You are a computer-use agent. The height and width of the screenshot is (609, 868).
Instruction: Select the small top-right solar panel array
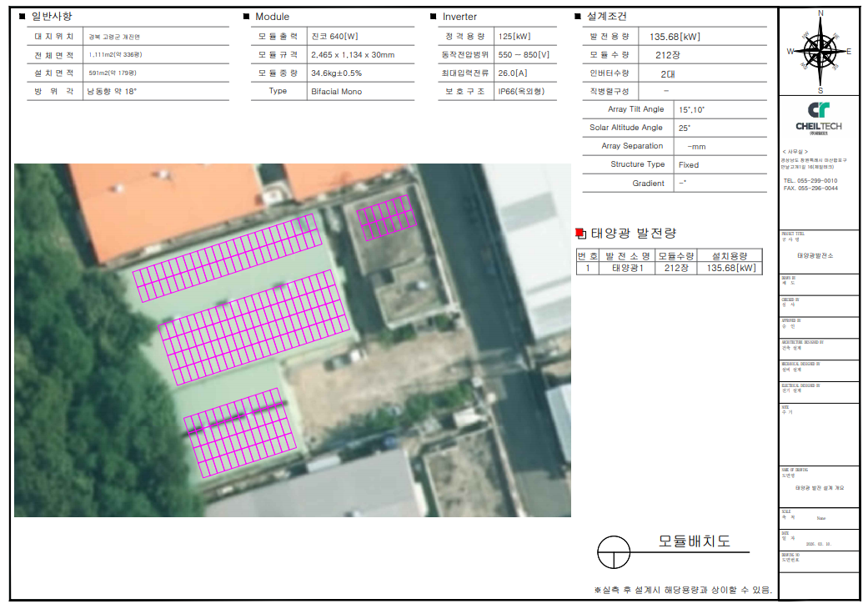(385, 218)
